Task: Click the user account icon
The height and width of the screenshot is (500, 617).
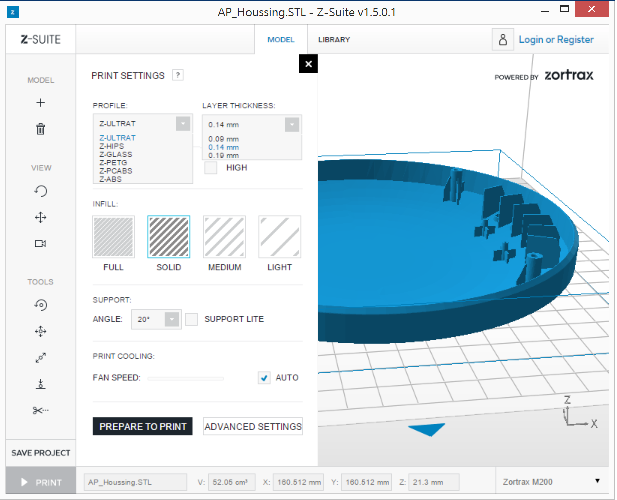Action: (503, 40)
